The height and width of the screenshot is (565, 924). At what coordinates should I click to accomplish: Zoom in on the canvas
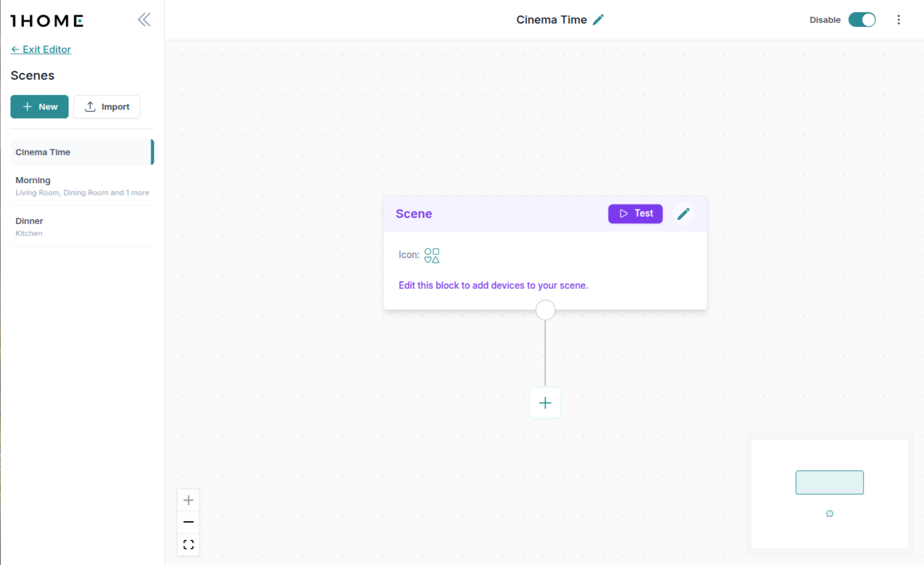pos(189,500)
